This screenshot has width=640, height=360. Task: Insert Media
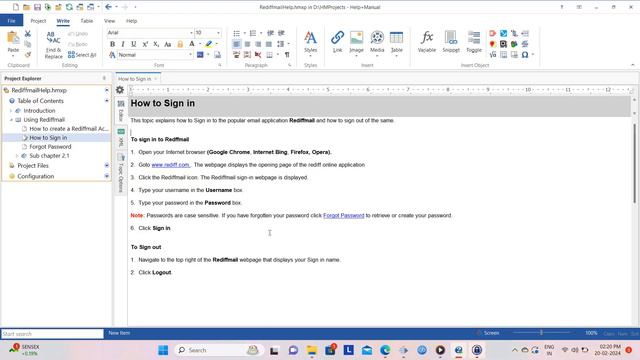(377, 42)
